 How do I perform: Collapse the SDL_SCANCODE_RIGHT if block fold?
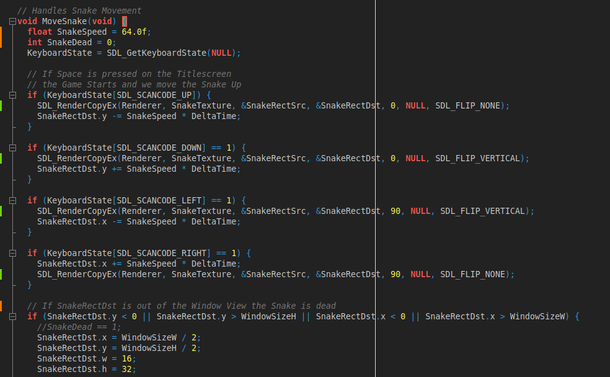[12, 253]
